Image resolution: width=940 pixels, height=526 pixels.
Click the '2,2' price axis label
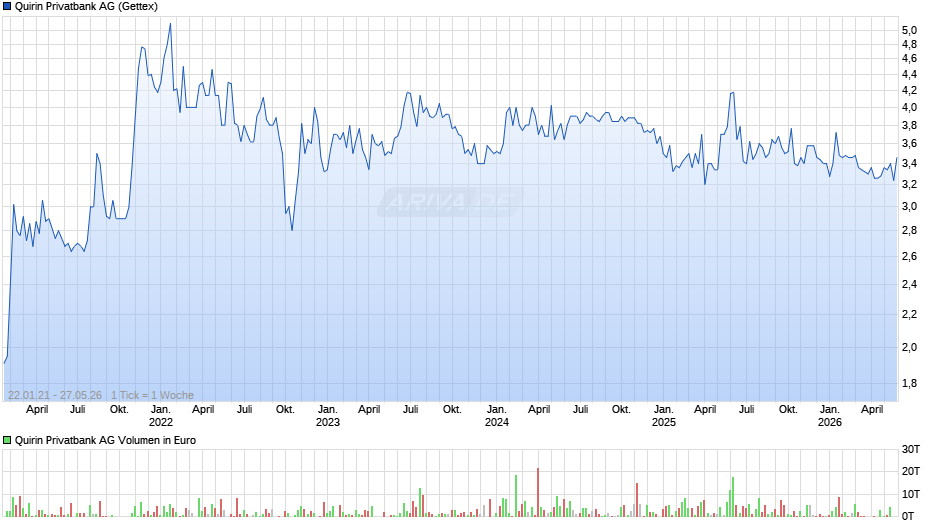[x=909, y=314]
